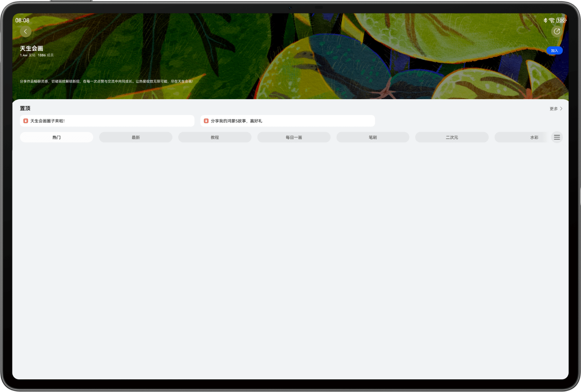Open the 教程 tab
The width and height of the screenshot is (581, 392).
[x=215, y=137]
